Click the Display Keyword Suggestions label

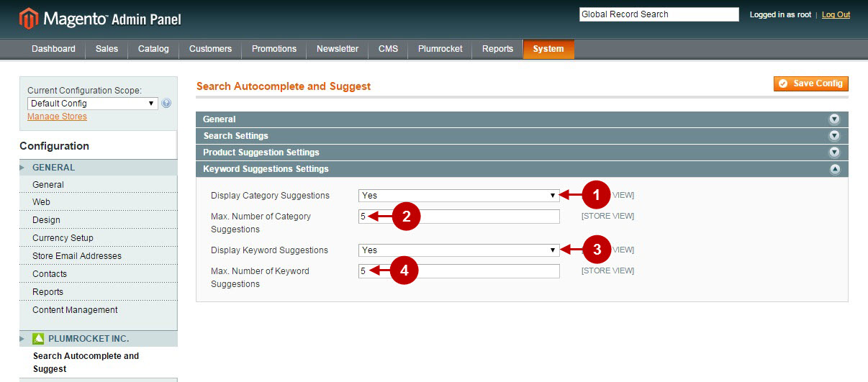pos(269,250)
